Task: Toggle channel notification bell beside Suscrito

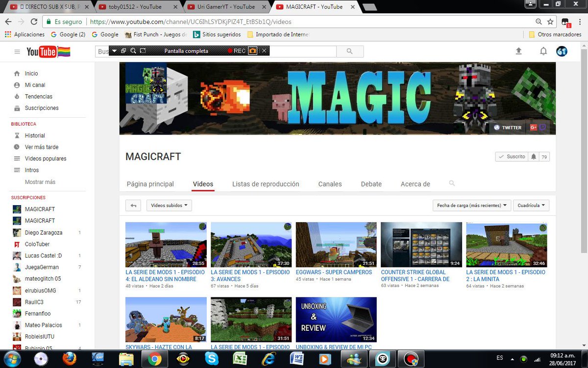Action: pyautogui.click(x=533, y=157)
